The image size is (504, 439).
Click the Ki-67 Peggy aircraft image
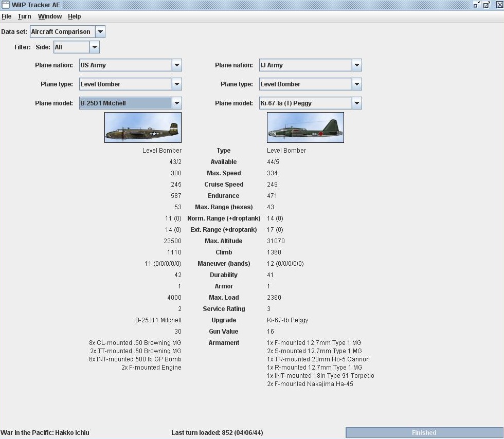click(305, 127)
